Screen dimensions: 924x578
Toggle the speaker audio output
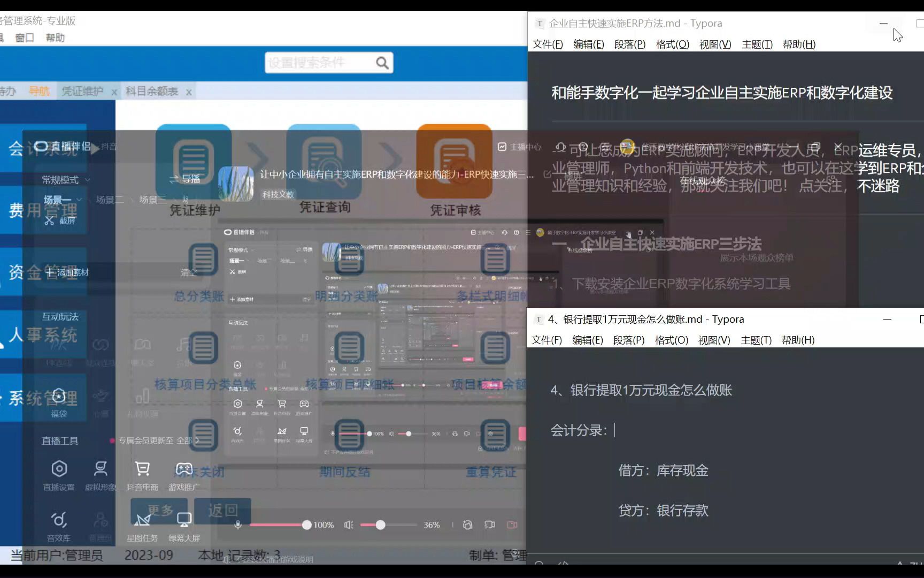click(x=349, y=525)
